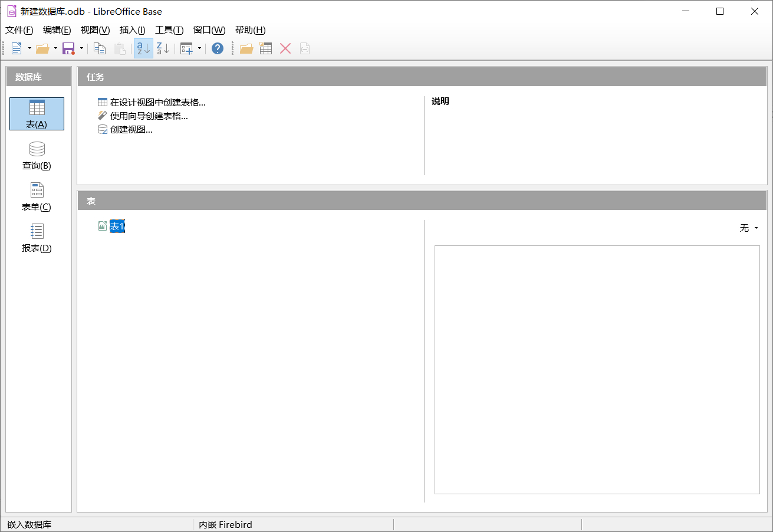Toggle ascending sort in the toolbar
This screenshot has height=532, width=773.
(143, 48)
